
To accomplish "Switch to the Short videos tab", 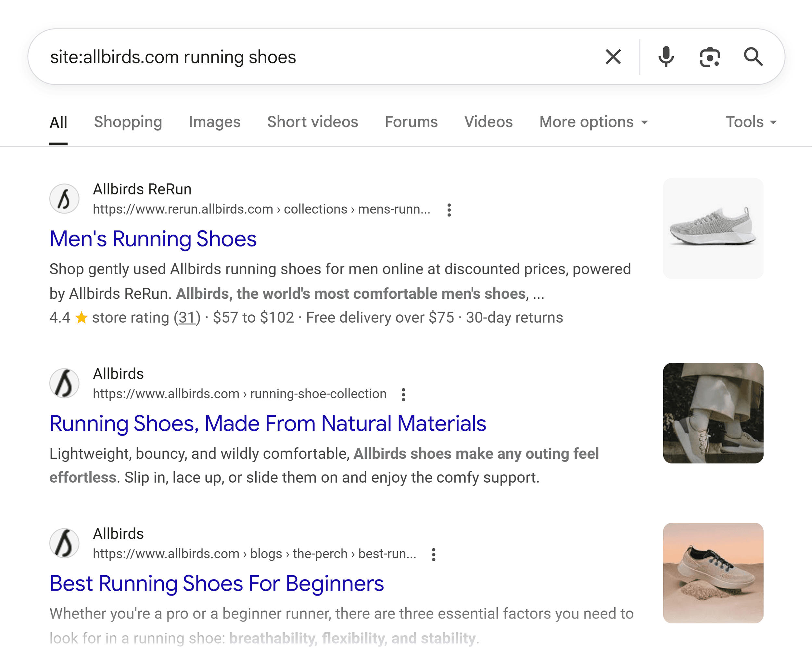I will tap(312, 122).
